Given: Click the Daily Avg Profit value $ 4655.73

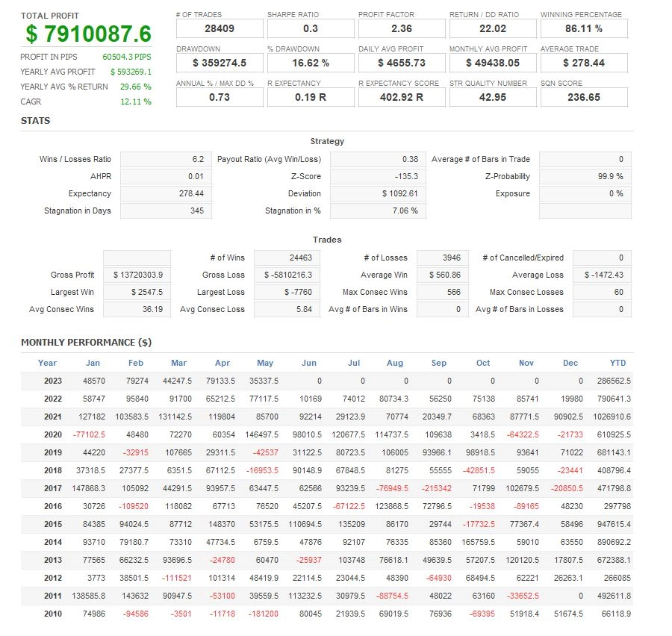Looking at the screenshot, I should pos(402,63).
